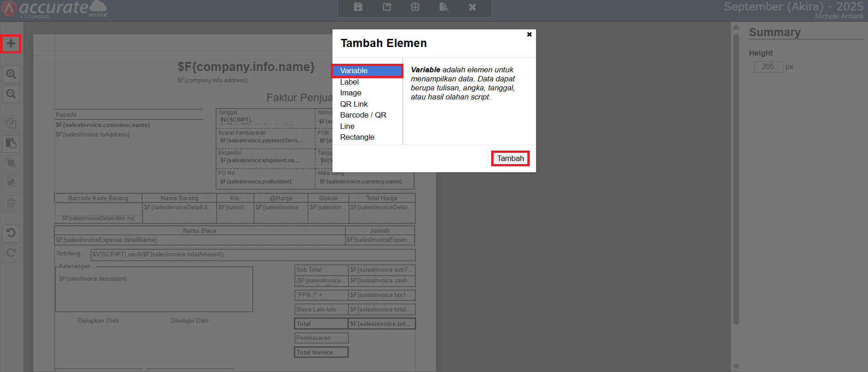Choose Line element type
The width and height of the screenshot is (868, 372).
point(347,126)
